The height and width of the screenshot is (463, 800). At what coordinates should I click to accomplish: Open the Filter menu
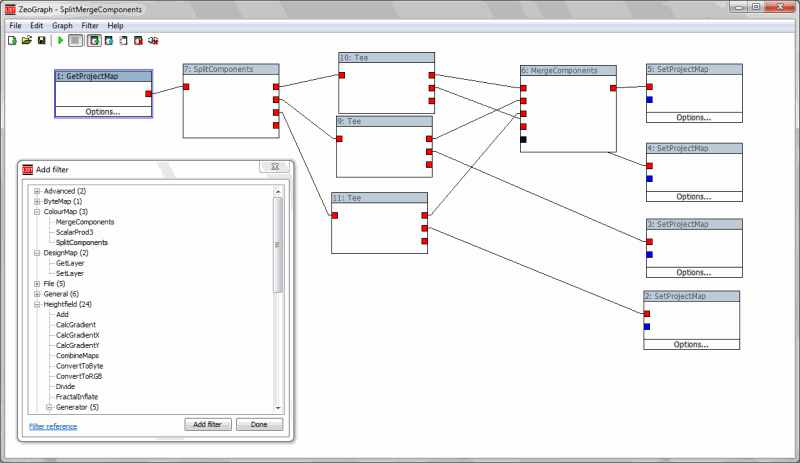90,25
